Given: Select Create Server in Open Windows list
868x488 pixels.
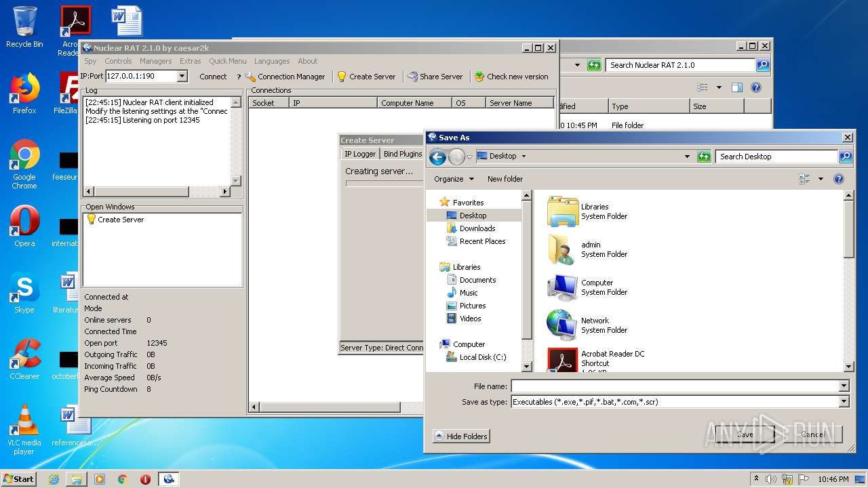Looking at the screenshot, I should (x=115, y=220).
